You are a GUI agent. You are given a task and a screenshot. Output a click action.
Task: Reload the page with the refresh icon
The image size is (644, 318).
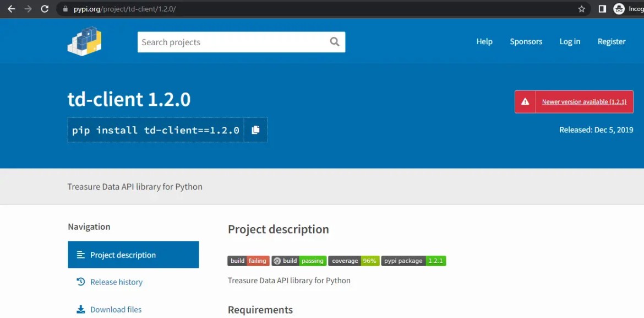click(45, 9)
